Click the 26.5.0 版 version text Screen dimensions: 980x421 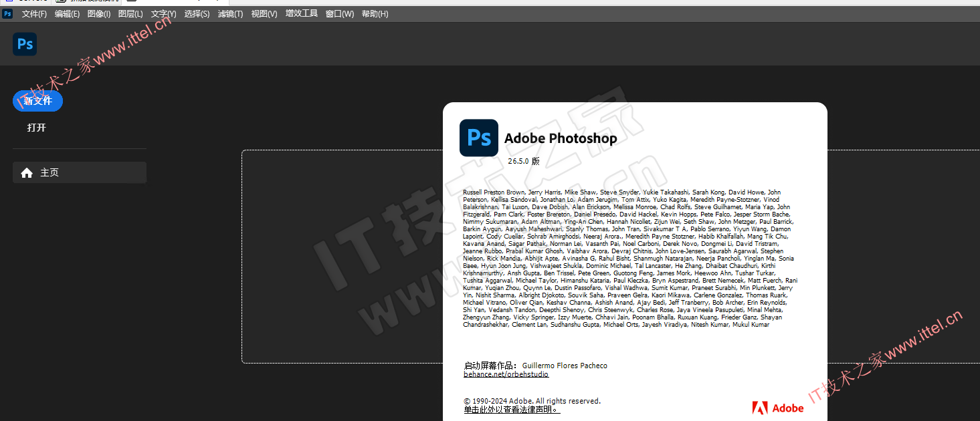523,162
